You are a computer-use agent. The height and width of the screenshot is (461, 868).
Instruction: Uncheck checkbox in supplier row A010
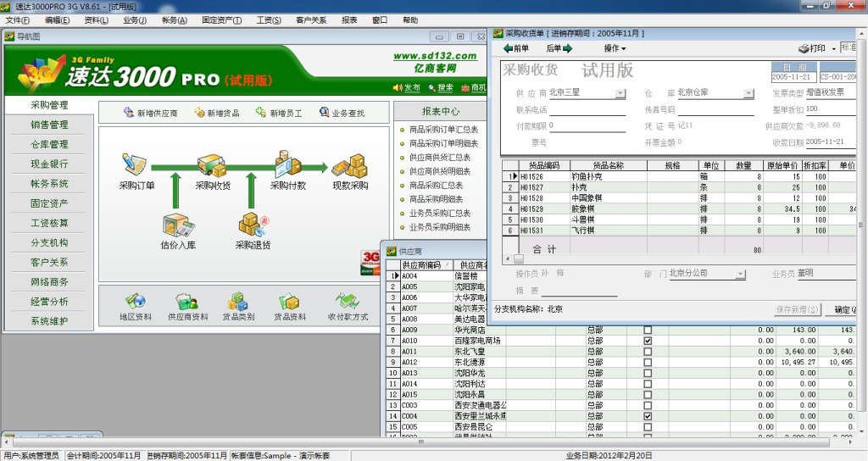pos(648,341)
